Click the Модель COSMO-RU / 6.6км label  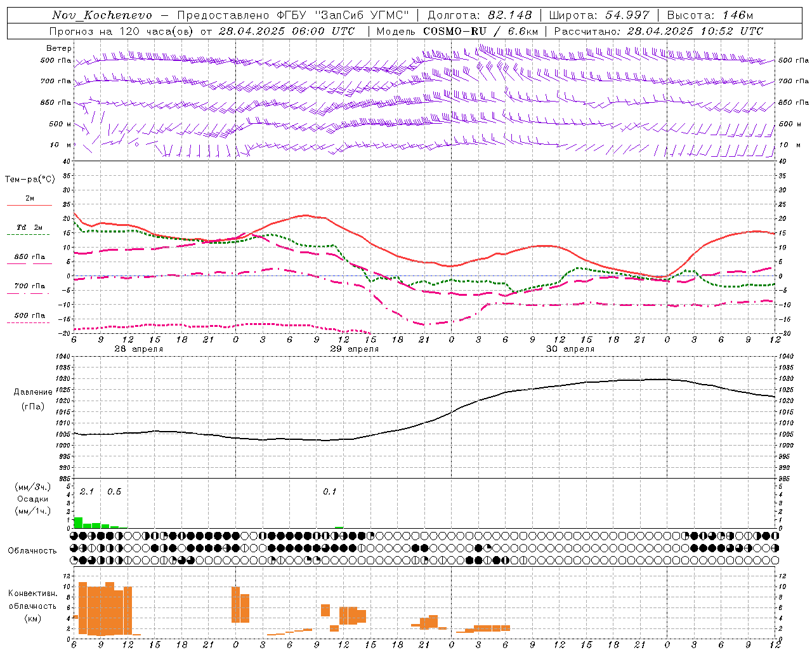(x=457, y=31)
